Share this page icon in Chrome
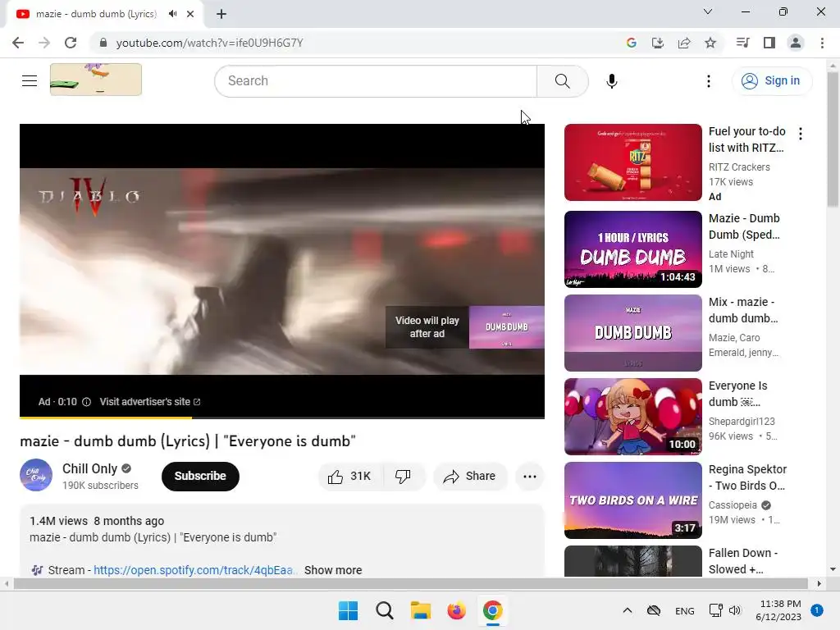This screenshot has width=840, height=630. 684,43
